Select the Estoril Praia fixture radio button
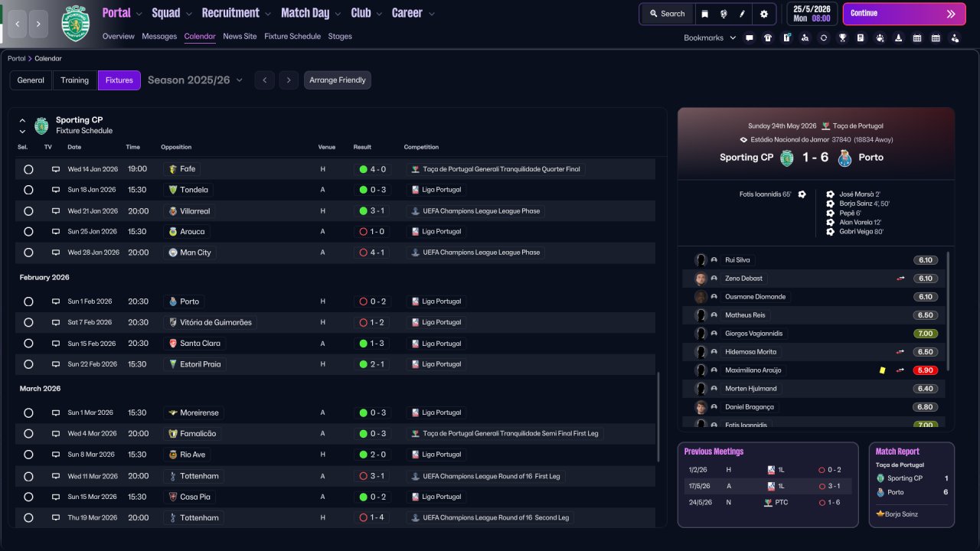This screenshot has height=551, width=980. [28, 364]
